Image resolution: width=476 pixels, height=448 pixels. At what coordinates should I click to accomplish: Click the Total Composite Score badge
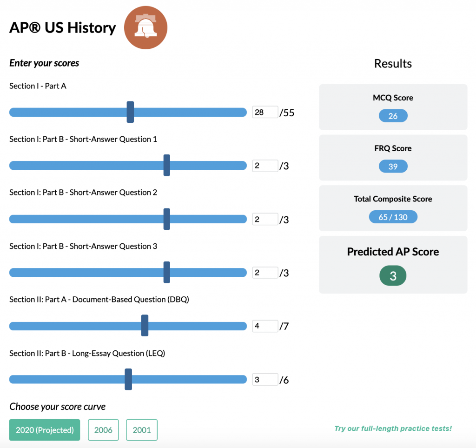[393, 217]
